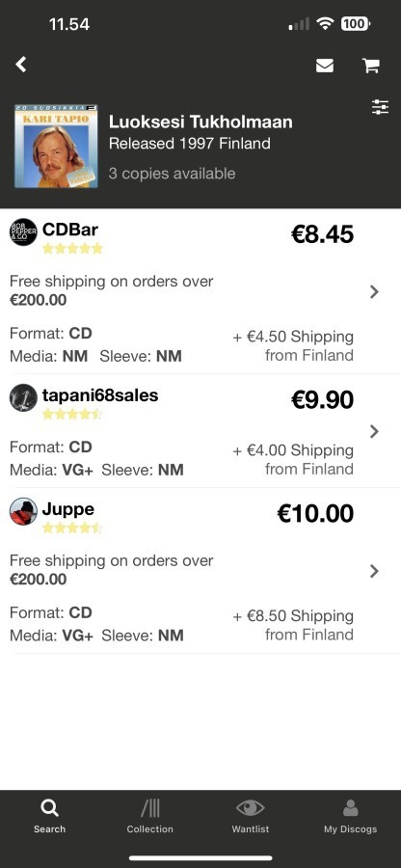401x868 pixels.
Task: Open the Wantlist eye tab
Action: coord(250,816)
